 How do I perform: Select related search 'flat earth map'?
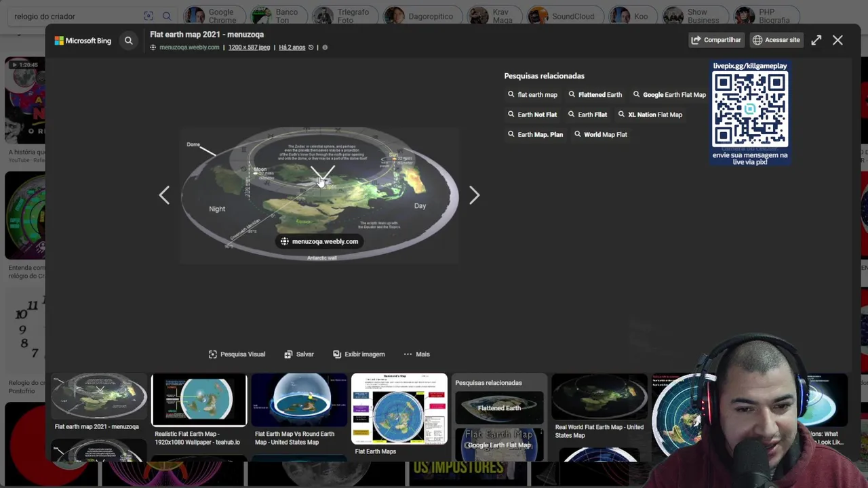tap(532, 95)
